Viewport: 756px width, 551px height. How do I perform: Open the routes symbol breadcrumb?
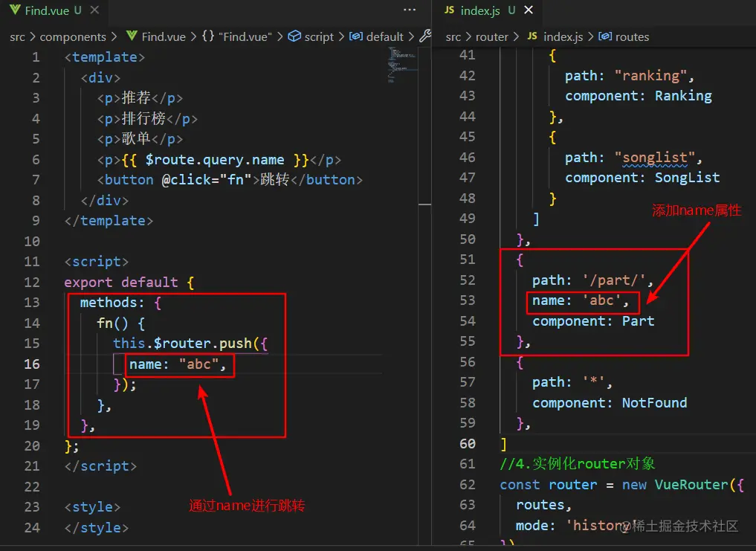click(632, 36)
